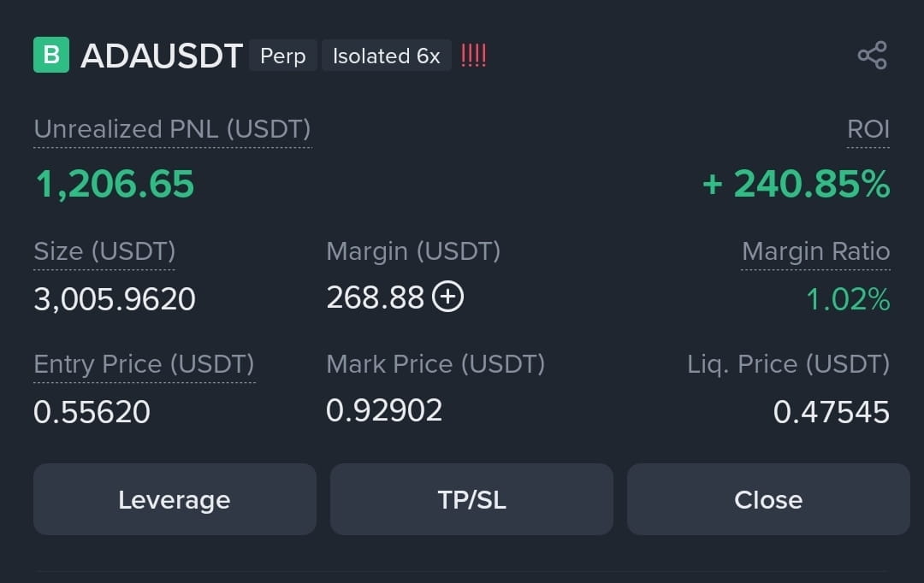Click the green B buy badge icon

51,55
